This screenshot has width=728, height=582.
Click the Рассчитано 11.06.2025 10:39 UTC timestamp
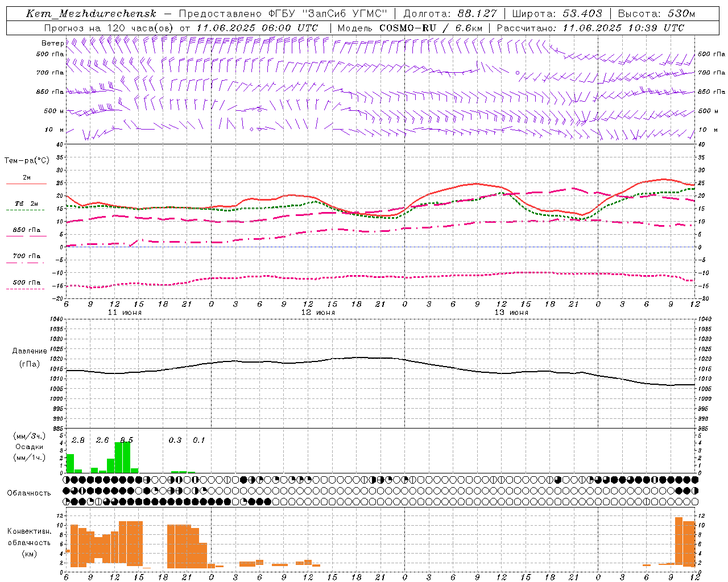[590, 28]
